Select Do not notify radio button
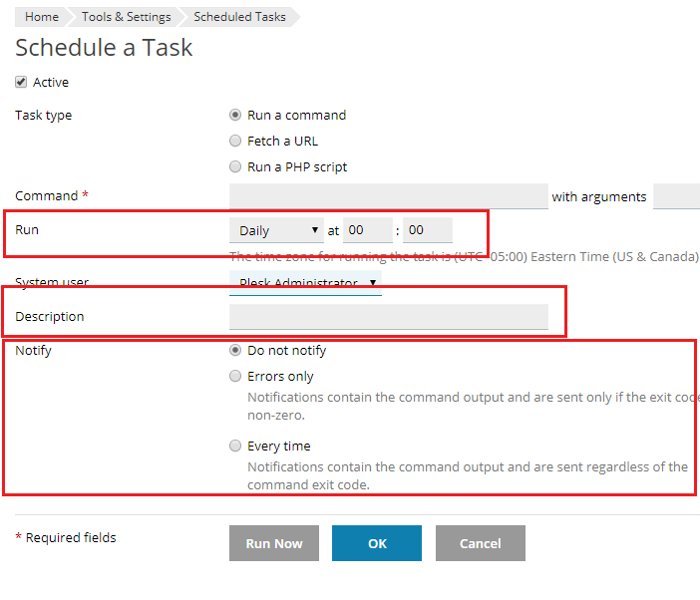700x600 pixels. tap(235, 350)
